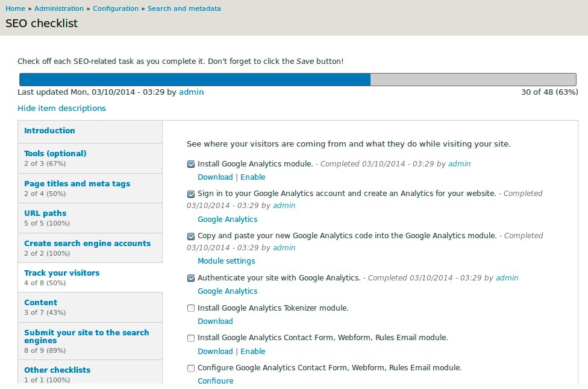View the admin user who last updated

coord(191,92)
